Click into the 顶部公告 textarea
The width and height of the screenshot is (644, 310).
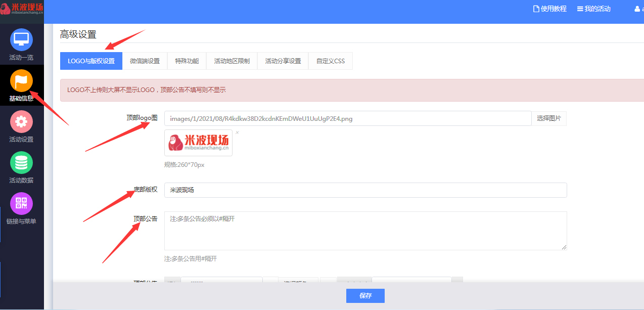(365, 230)
